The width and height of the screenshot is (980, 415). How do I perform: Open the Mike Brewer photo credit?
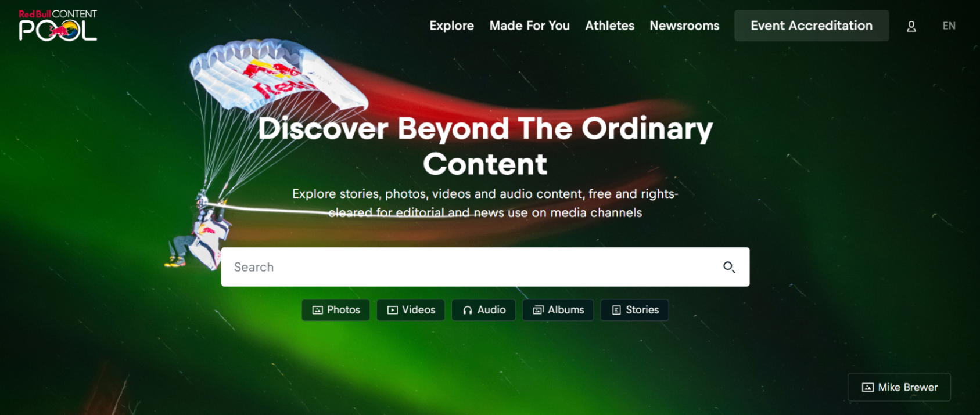899,387
